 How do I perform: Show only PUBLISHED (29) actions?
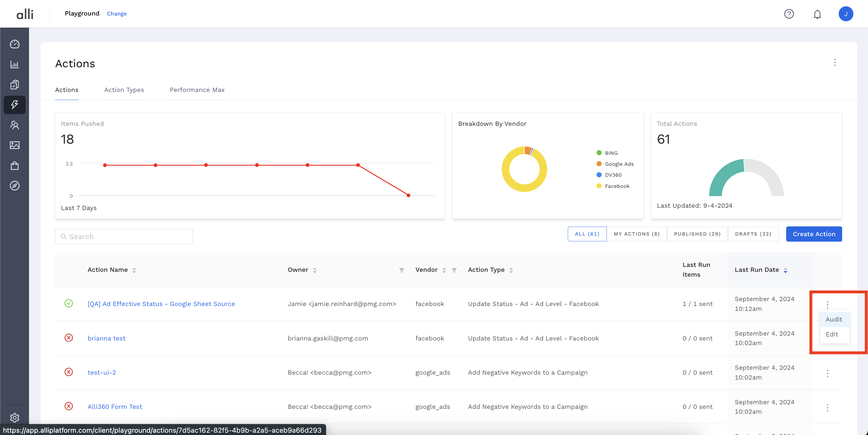coord(697,234)
